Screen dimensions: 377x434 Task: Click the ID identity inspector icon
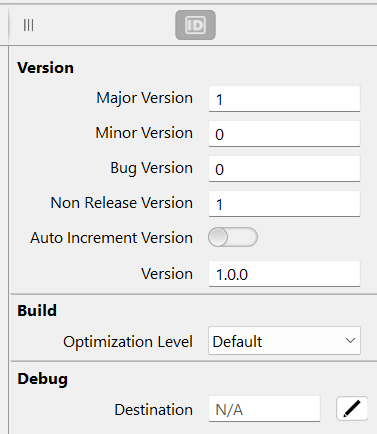(x=195, y=25)
